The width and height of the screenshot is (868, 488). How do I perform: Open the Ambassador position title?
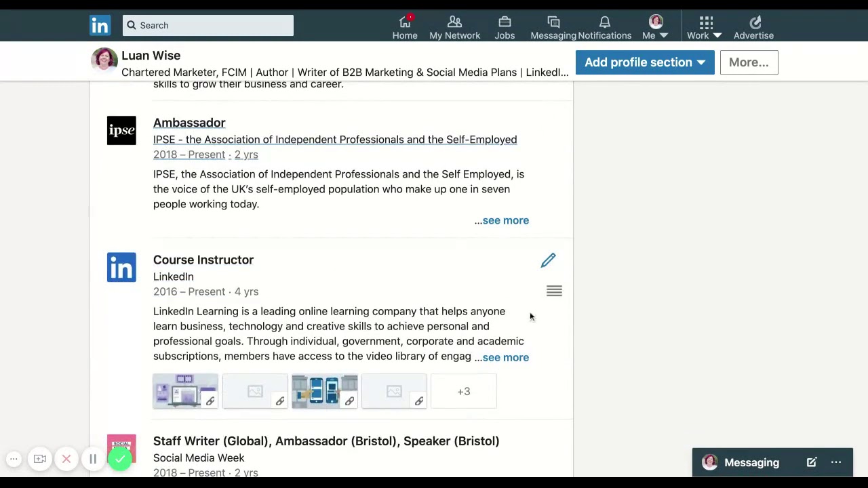[189, 123]
